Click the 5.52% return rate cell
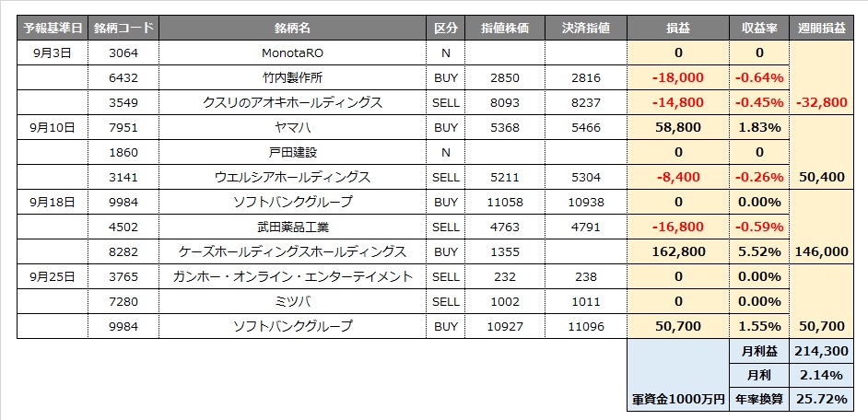The width and height of the screenshot is (868, 420). pyautogui.click(x=762, y=251)
